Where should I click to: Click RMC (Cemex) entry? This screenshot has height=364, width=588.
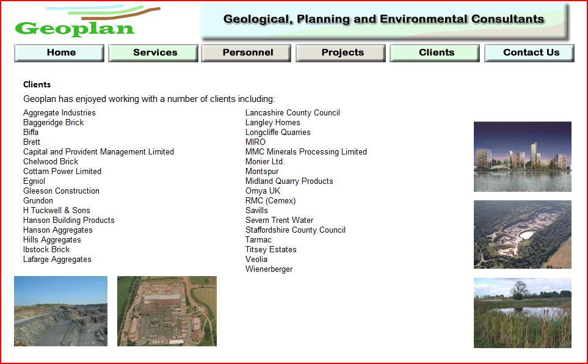tap(270, 200)
